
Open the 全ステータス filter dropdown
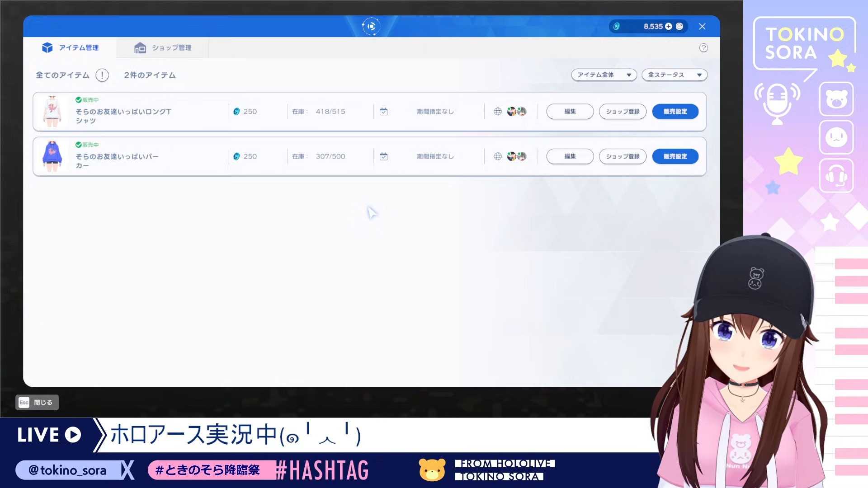tap(675, 75)
